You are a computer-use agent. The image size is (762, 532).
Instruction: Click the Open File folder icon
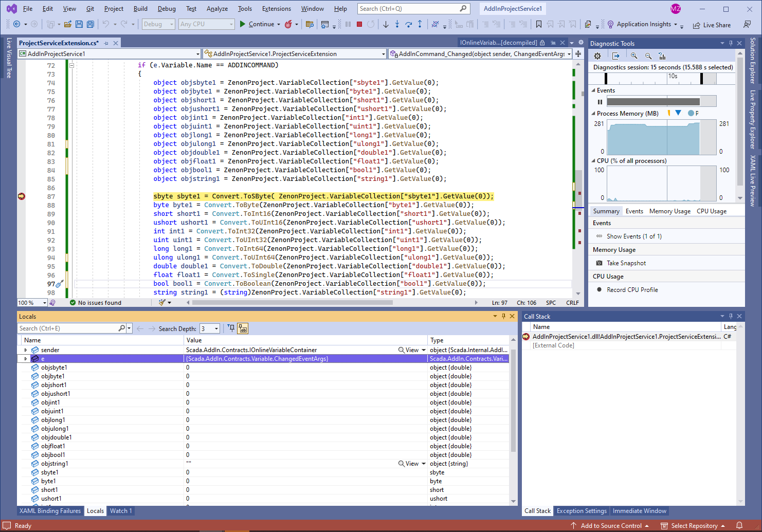coord(67,24)
